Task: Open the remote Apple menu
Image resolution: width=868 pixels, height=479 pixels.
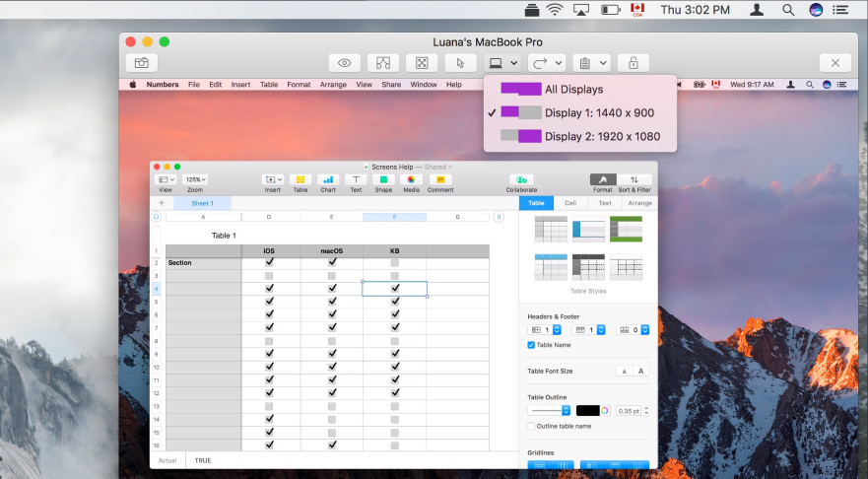Action: point(133,85)
